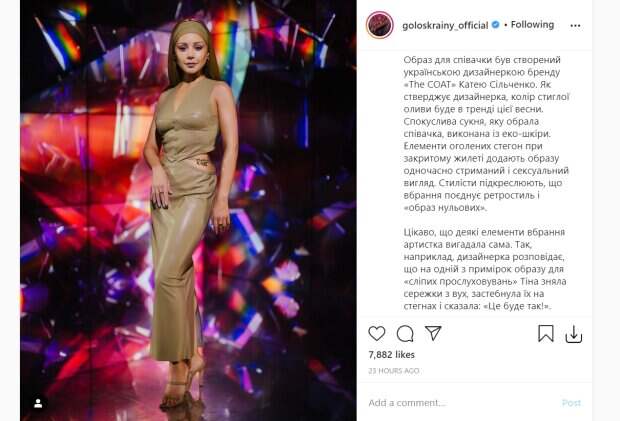The image size is (620, 421).
Task: Open the 23 HOURS AGO timestamp
Action: click(393, 371)
